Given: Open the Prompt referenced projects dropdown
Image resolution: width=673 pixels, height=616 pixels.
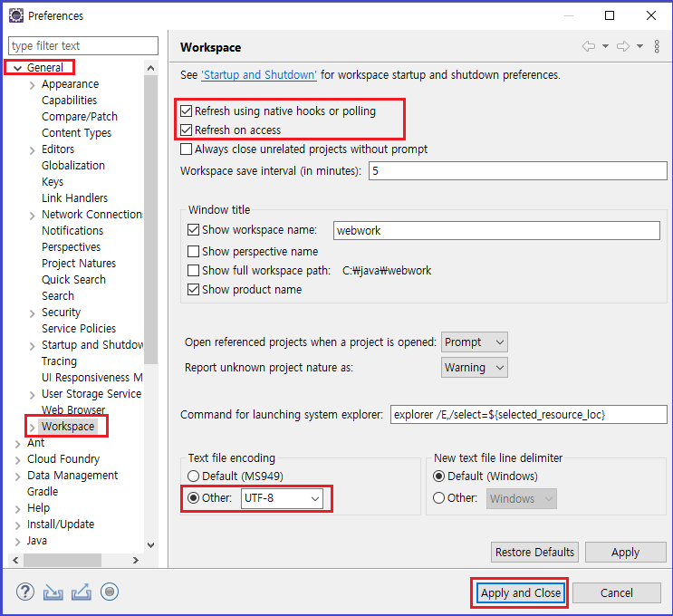Looking at the screenshot, I should point(475,342).
